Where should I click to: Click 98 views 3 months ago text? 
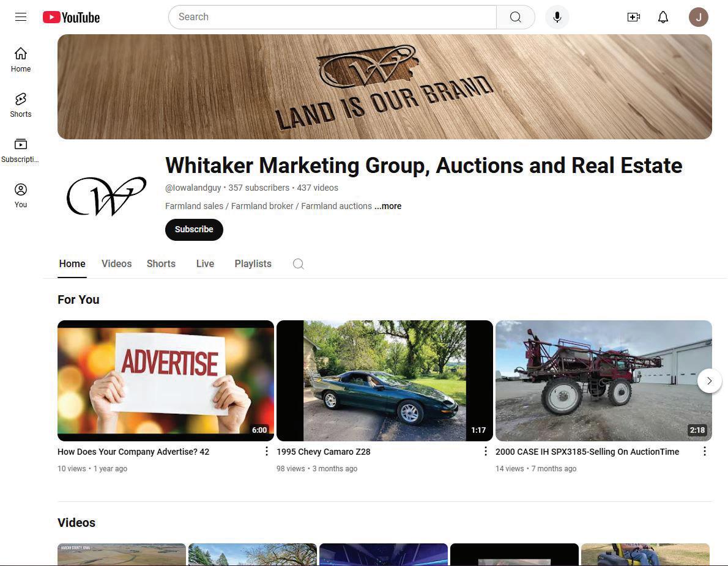pyautogui.click(x=317, y=469)
